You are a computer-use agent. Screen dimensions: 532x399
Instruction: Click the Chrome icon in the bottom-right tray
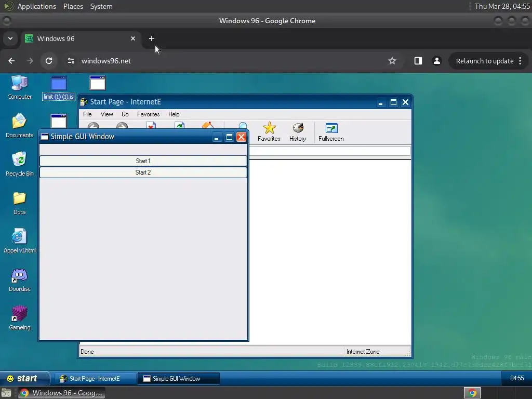click(x=472, y=393)
